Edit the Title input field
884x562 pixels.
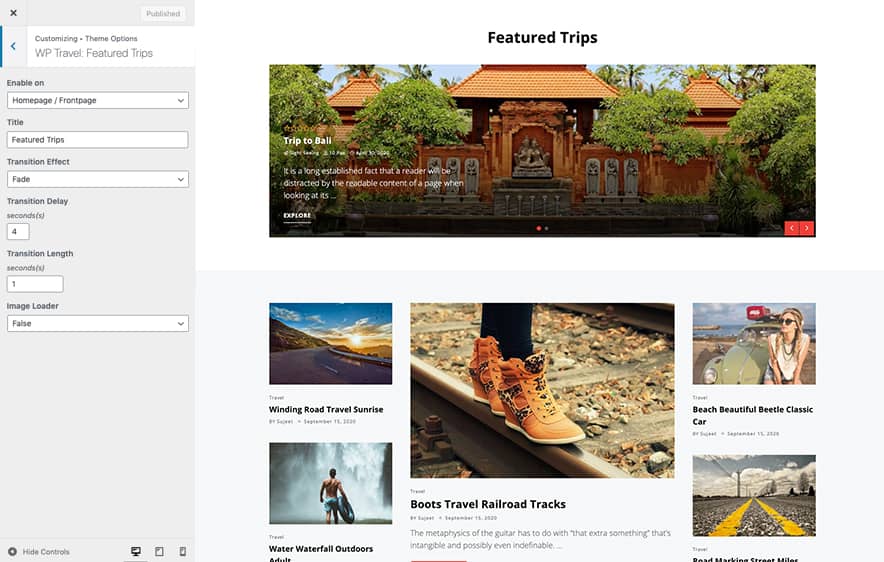98,140
